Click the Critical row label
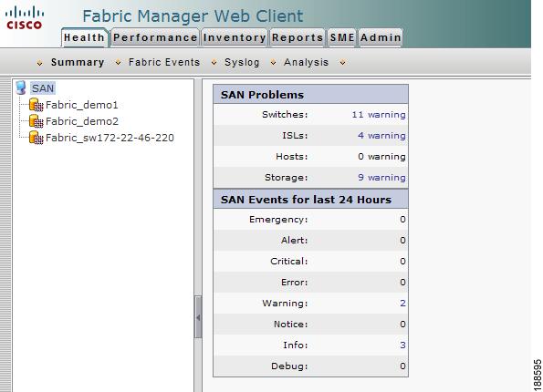The height and width of the screenshot is (392, 543). (x=288, y=262)
